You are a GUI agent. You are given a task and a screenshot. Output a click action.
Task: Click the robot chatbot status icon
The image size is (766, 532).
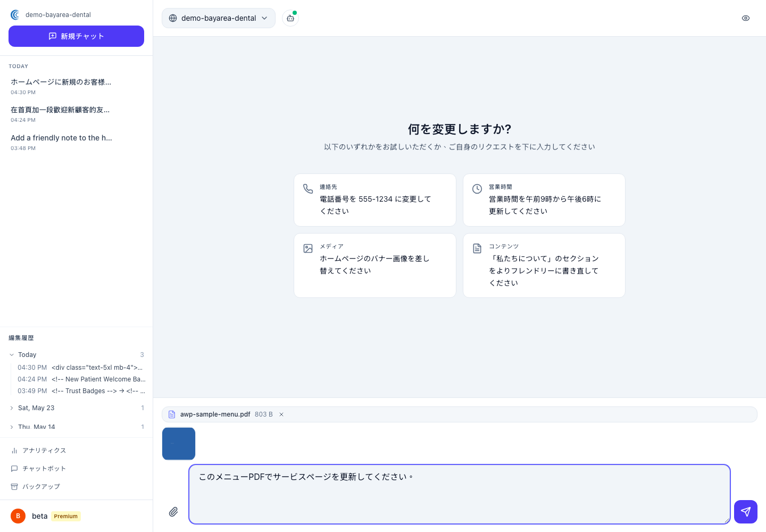[290, 18]
